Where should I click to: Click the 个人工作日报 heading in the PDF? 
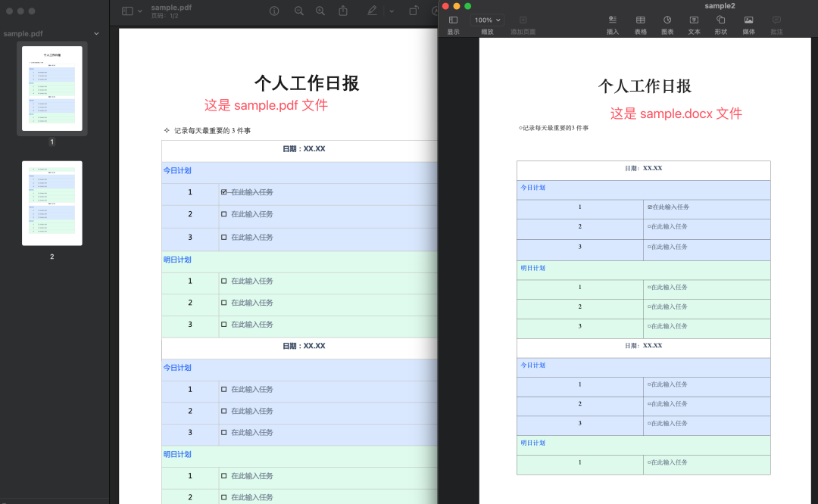coord(307,83)
